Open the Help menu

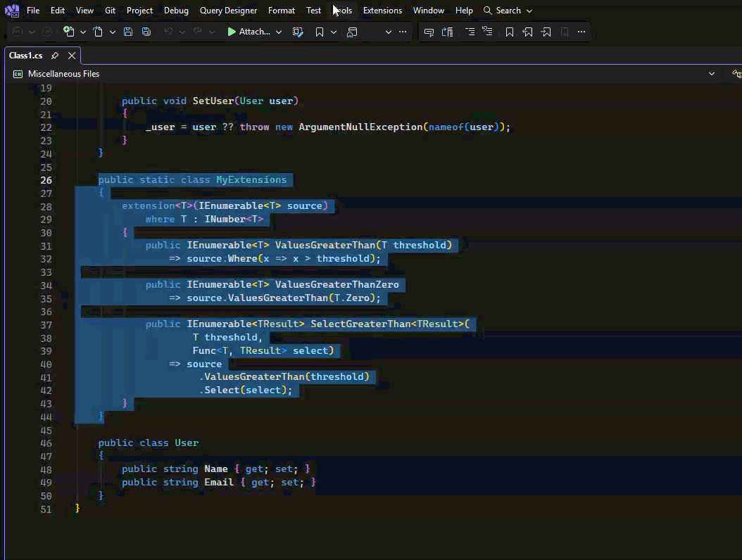click(464, 11)
